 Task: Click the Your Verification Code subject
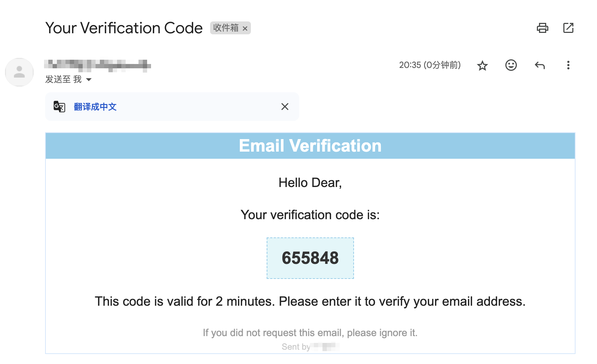pyautogui.click(x=124, y=28)
